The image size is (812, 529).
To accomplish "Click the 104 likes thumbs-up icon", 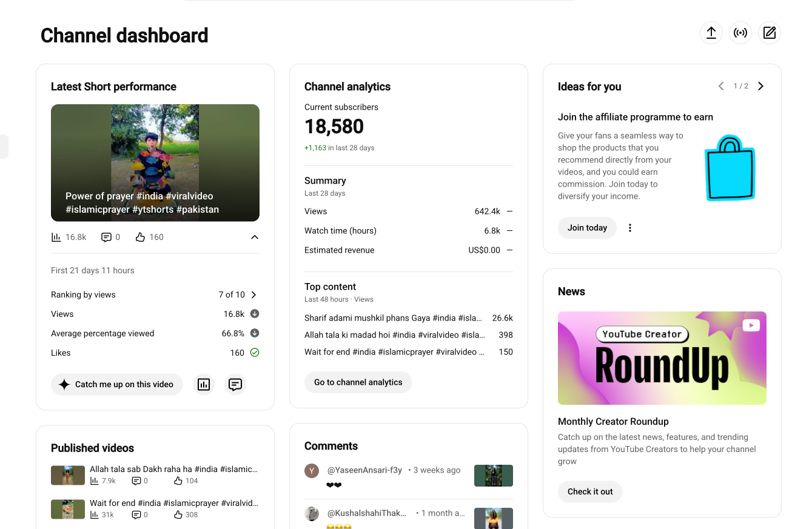I will [x=178, y=481].
